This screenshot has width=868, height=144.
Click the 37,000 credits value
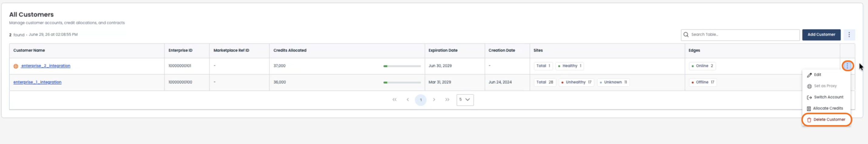279,66
